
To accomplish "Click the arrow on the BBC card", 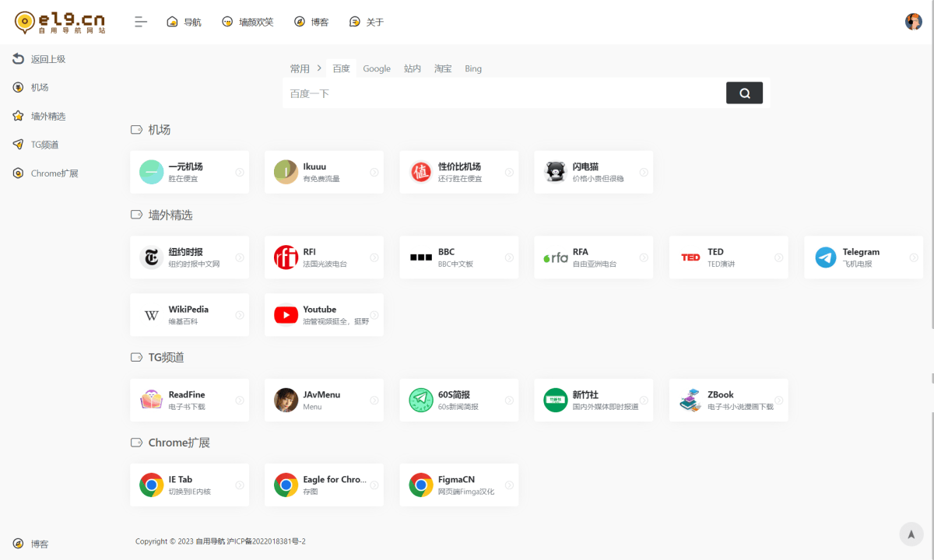I will (509, 257).
